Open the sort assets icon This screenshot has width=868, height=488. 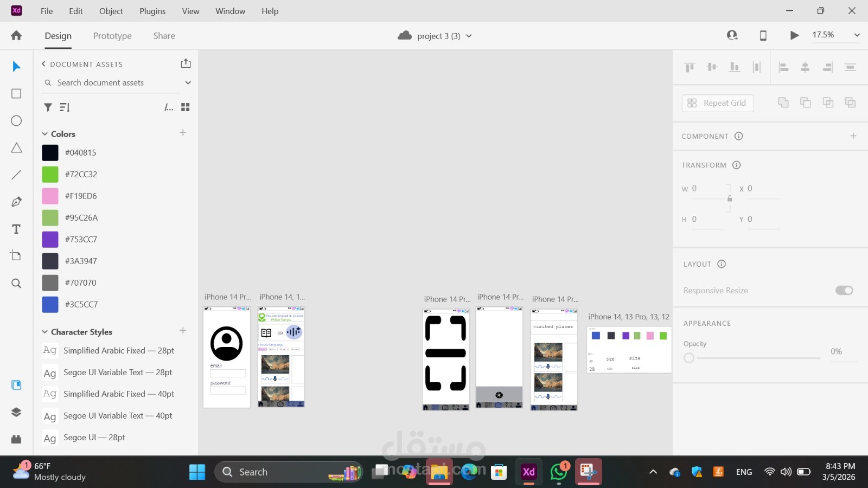65,107
